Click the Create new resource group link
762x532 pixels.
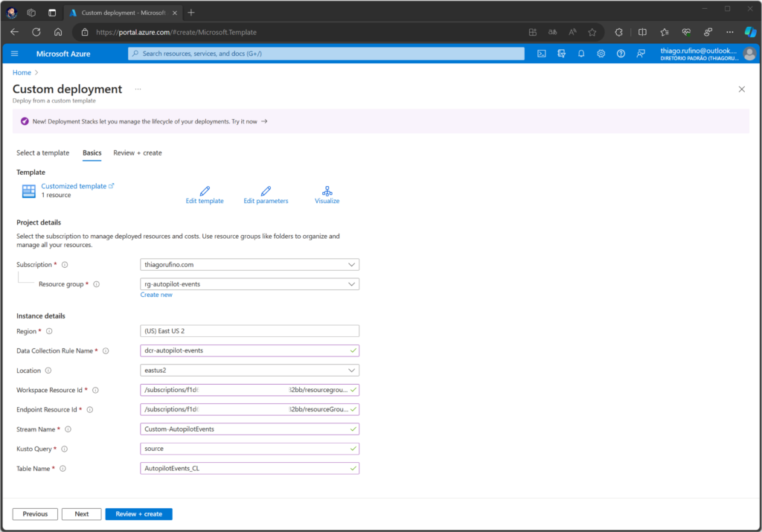coord(156,295)
